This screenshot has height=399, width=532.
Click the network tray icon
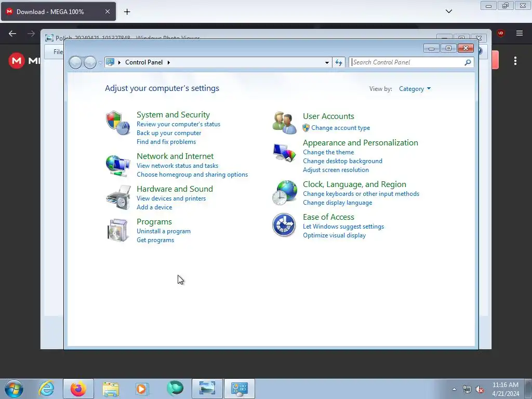[467, 390]
